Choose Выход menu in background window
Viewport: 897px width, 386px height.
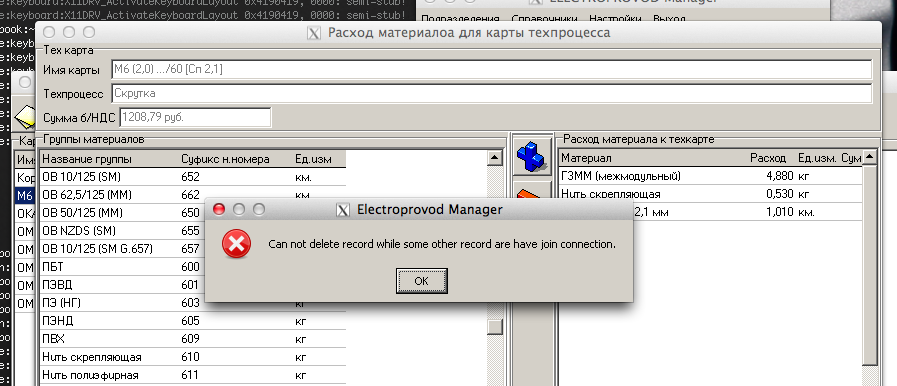pos(669,18)
